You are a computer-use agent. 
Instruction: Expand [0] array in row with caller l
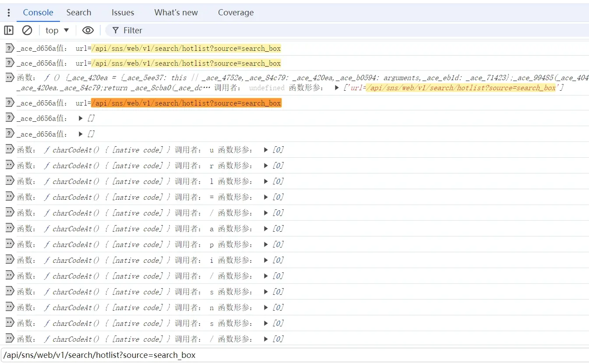(266, 182)
